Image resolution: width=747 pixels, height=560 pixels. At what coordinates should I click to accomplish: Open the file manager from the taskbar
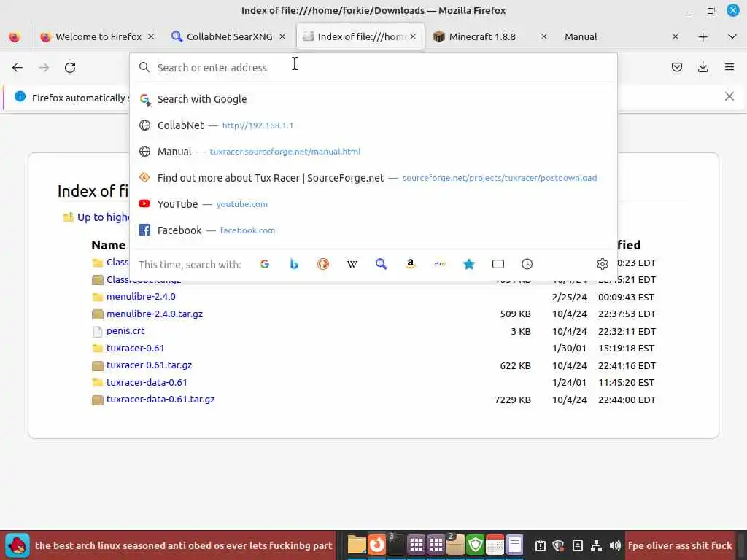point(356,545)
